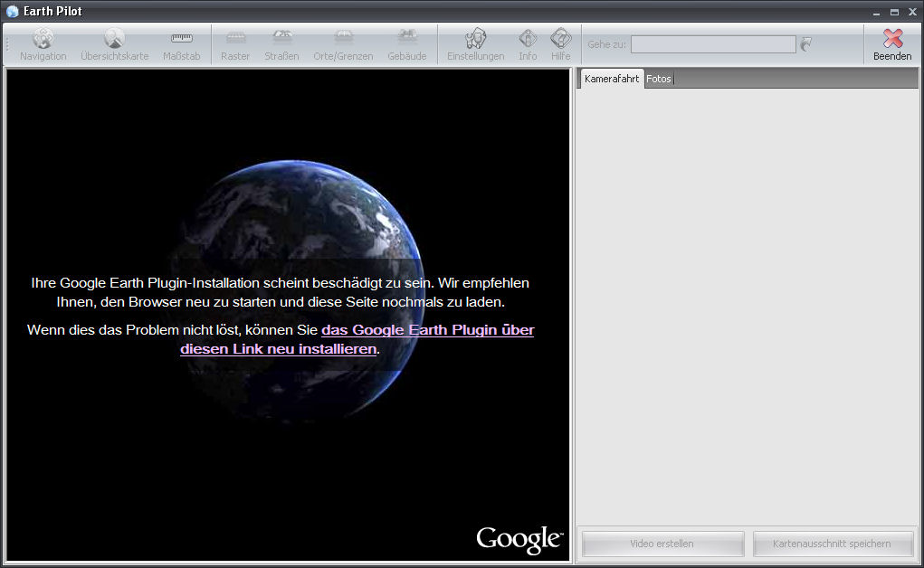Switch to the Kamerafahrt tab
The height and width of the screenshot is (568, 924).
[612, 79]
